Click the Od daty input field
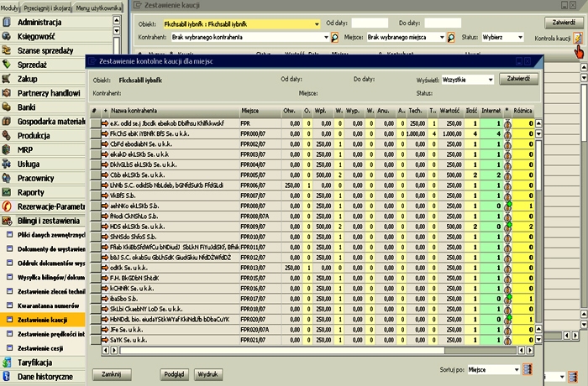 tap(370, 23)
